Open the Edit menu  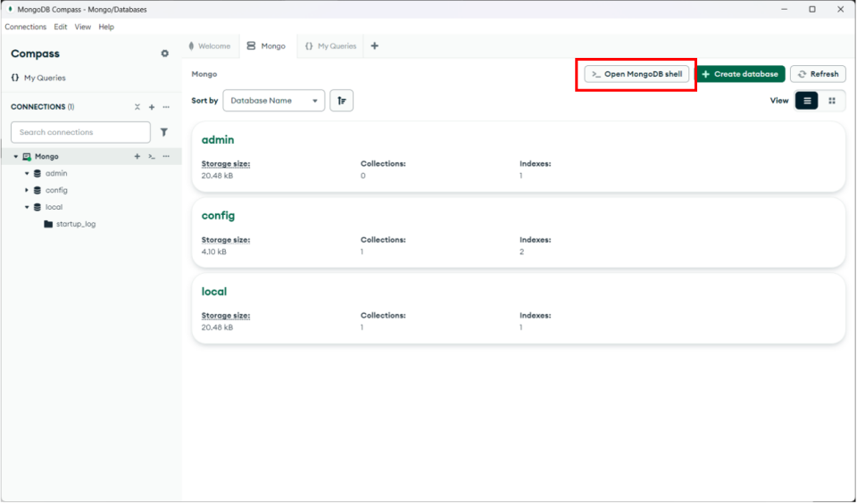pyautogui.click(x=60, y=27)
